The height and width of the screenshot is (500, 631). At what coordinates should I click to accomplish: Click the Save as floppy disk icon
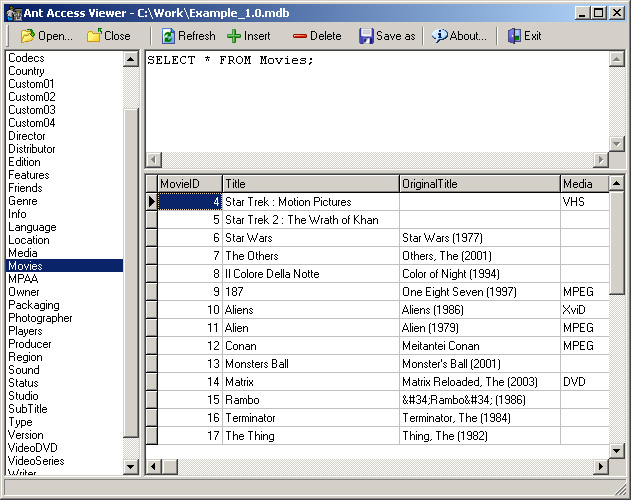tap(366, 36)
